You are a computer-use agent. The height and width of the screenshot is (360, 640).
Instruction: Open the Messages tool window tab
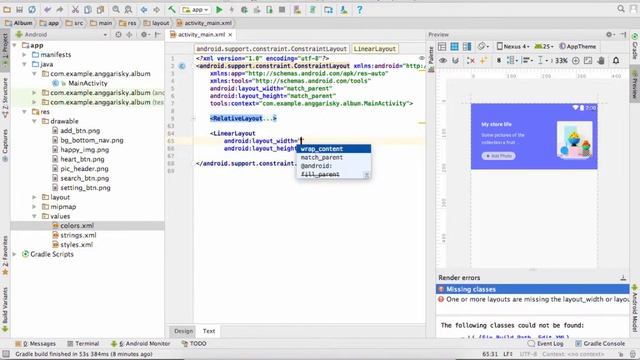(x=35, y=344)
